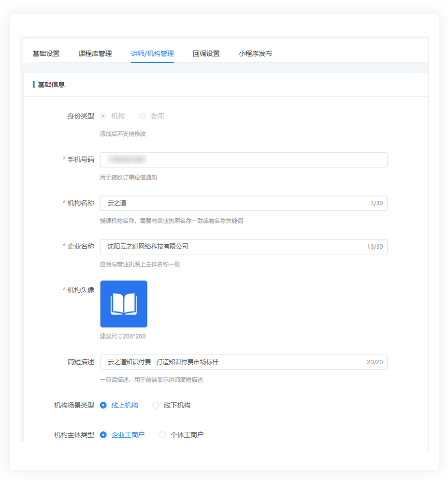The height and width of the screenshot is (489, 448).
Task: Open the 小程序发布 tab
Action: tap(255, 54)
